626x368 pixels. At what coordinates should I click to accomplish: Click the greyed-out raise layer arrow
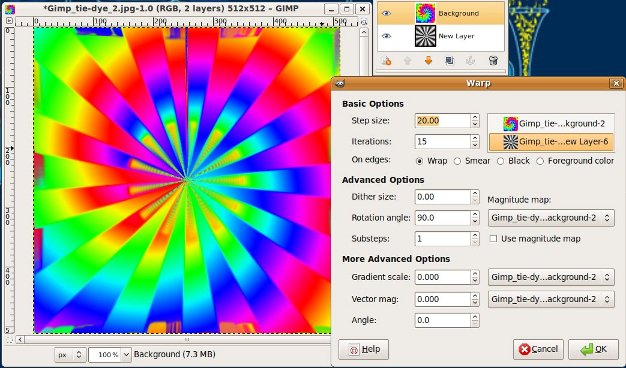click(x=407, y=61)
